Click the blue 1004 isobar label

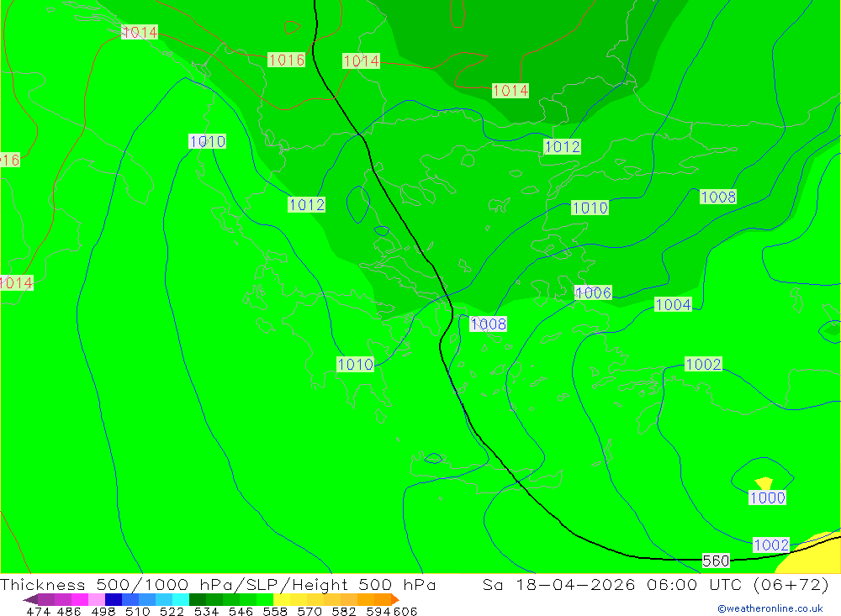point(673,304)
